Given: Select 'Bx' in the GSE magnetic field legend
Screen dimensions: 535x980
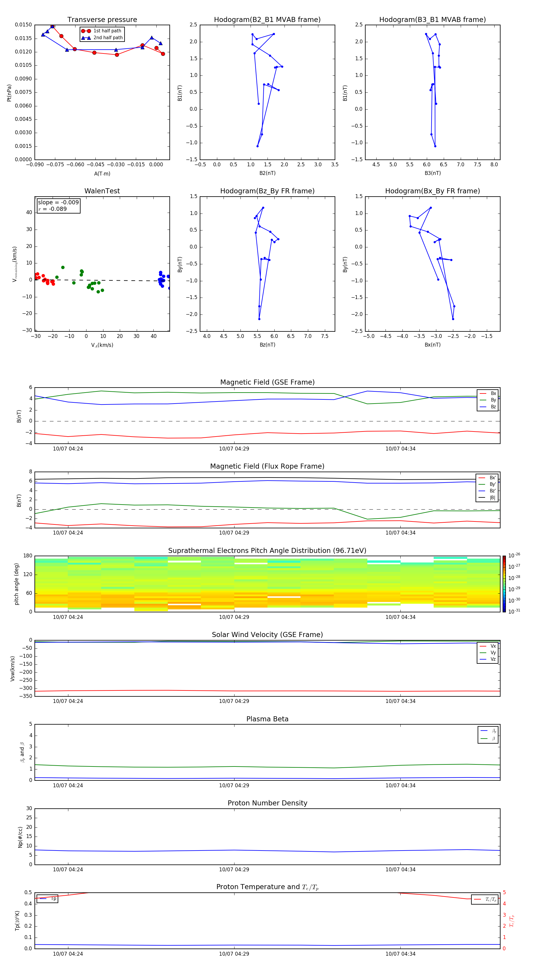Looking at the screenshot, I should [489, 393].
